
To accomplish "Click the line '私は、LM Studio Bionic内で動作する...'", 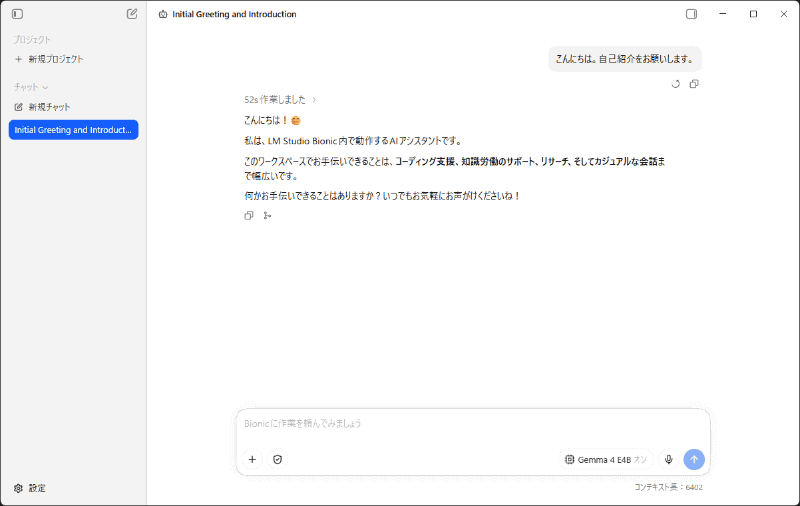I will pyautogui.click(x=353, y=141).
